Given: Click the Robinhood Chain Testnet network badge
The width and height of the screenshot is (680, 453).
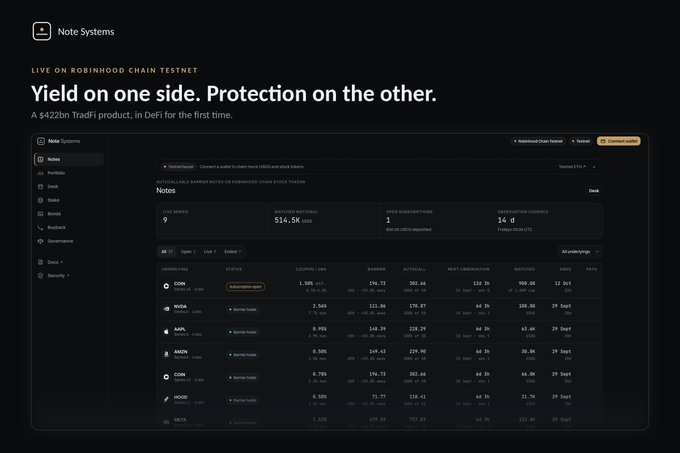Looking at the screenshot, I should 538,141.
